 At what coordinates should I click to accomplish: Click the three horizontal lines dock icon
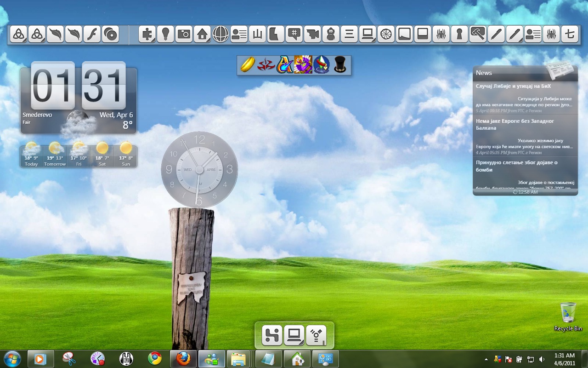[349, 34]
